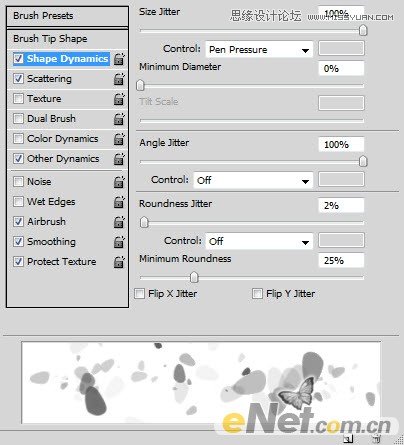Select the Color Dynamics settings label
This screenshot has width=404, height=445.
[x=63, y=139]
